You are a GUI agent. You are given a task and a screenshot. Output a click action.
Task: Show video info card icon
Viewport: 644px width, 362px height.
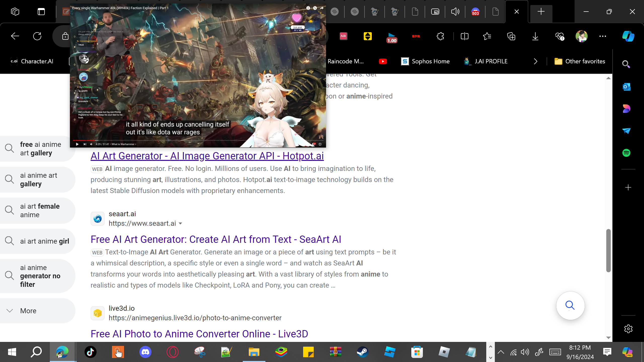pos(308,8)
